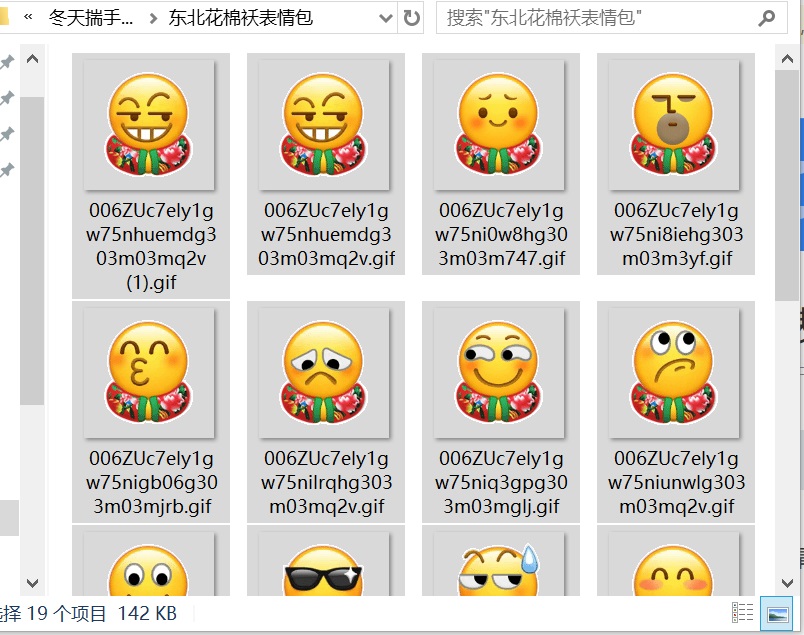Viewport: 804px width, 635px height.
Task: Open the breadcrumb overflow double-chevron
Action: 28,17
